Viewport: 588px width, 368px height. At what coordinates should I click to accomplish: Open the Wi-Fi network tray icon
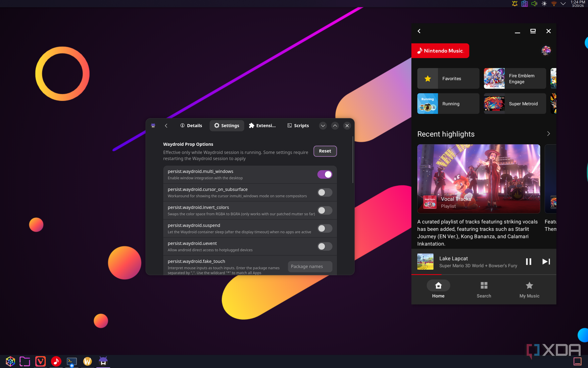click(x=554, y=4)
